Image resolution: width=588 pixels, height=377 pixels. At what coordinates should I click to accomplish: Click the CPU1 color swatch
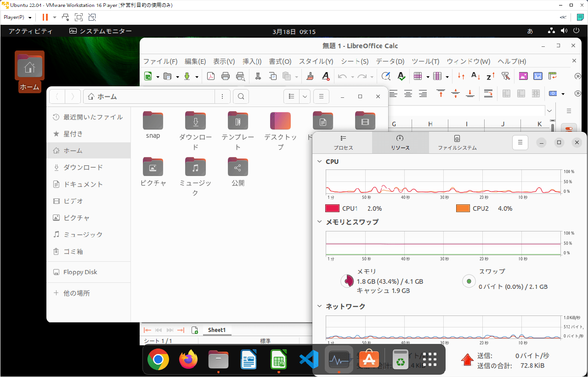pos(332,208)
